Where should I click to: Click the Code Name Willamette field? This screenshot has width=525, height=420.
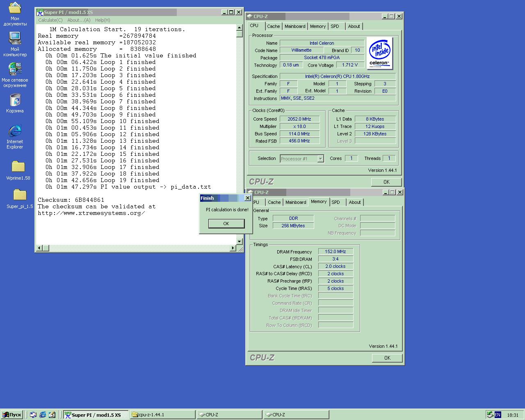[301, 50]
